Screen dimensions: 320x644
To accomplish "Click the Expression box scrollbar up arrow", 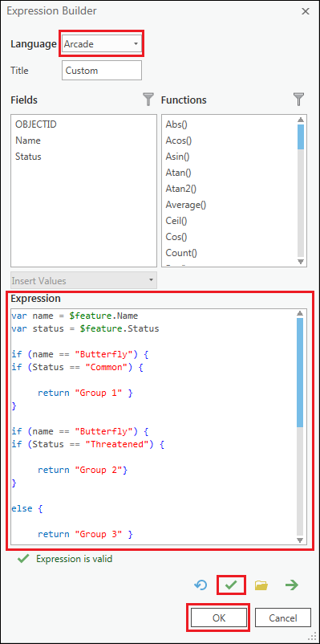I will click(299, 313).
